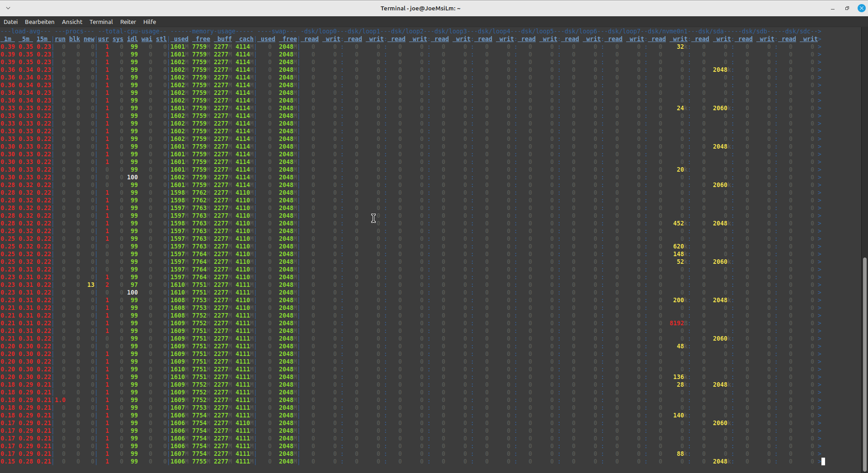This screenshot has width=868, height=473.
Task: Click the stl column header
Action: coord(161,39)
